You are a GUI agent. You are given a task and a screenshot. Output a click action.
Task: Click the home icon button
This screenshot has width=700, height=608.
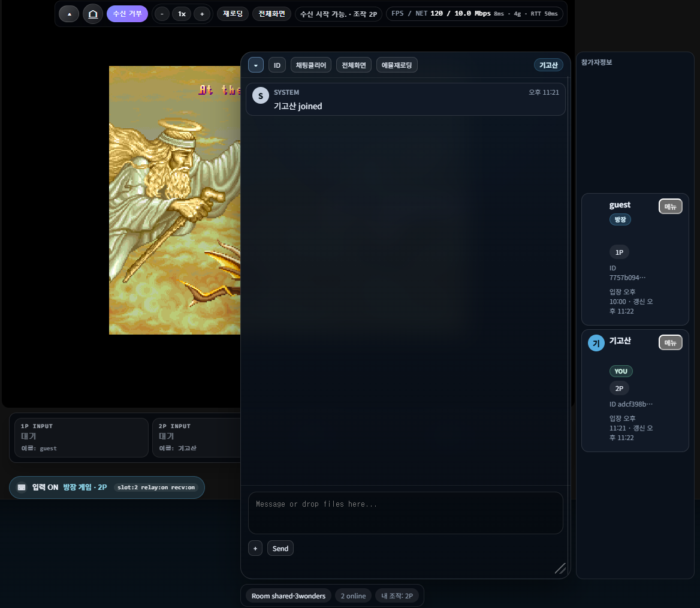(93, 14)
